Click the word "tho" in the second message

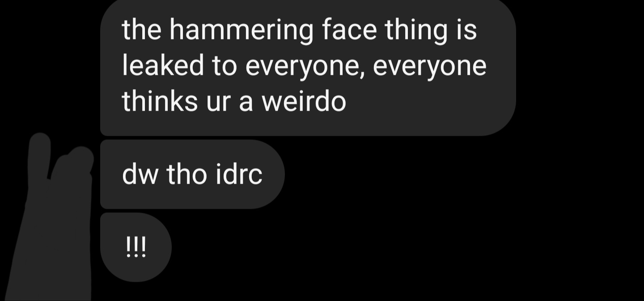(187, 174)
